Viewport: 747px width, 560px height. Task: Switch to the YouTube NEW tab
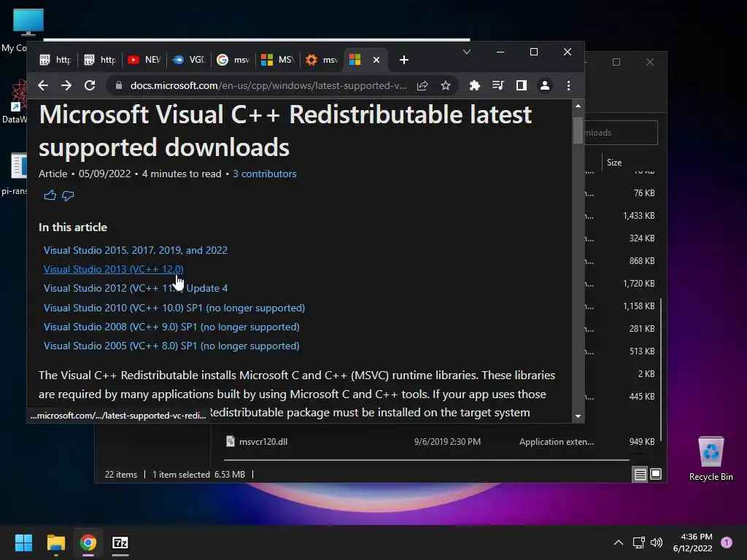point(144,60)
